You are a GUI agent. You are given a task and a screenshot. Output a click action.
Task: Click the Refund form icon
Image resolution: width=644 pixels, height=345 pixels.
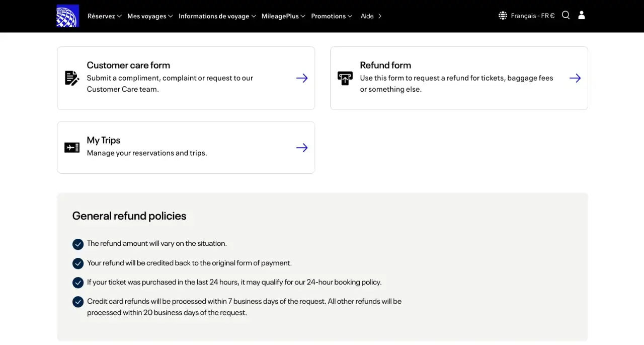coord(345,78)
